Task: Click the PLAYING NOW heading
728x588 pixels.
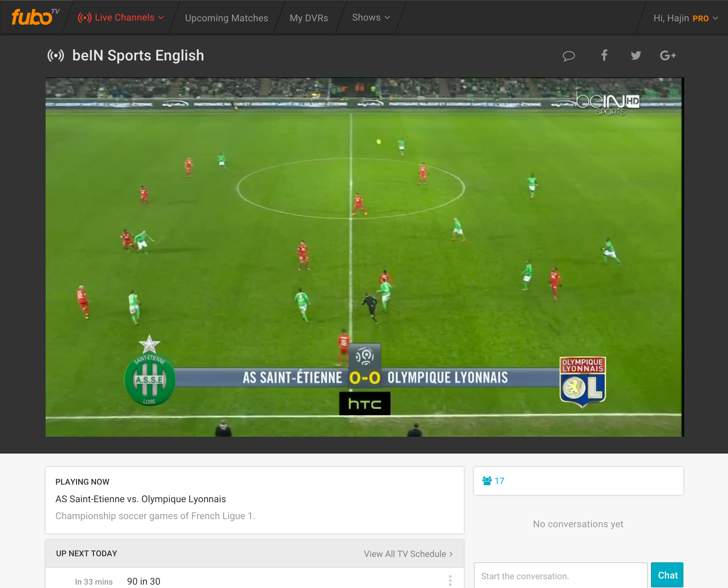Action: (x=82, y=482)
